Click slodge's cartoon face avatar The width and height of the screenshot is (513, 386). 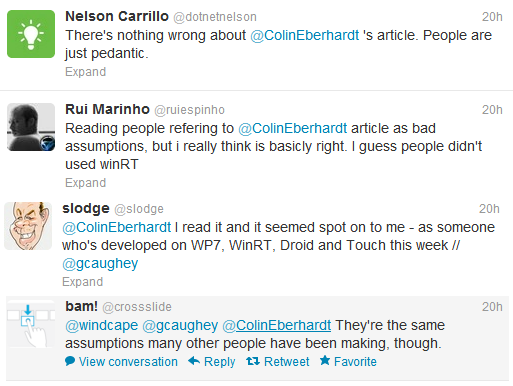tap(28, 226)
